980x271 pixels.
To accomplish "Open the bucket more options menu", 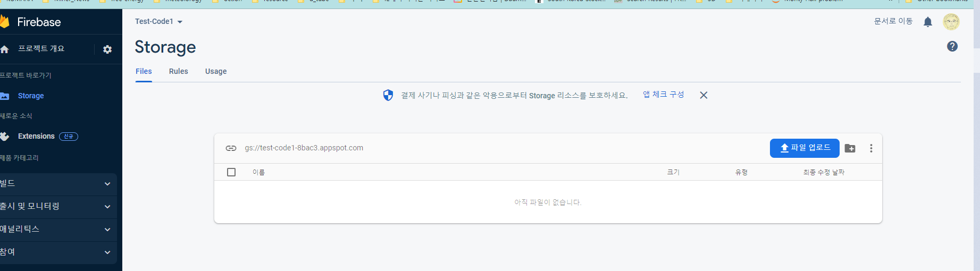I will (871, 148).
